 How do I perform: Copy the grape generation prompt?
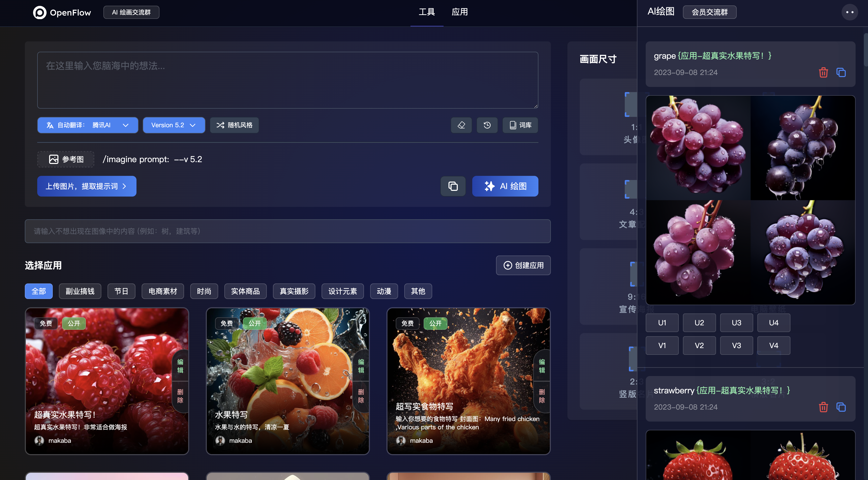[841, 72]
